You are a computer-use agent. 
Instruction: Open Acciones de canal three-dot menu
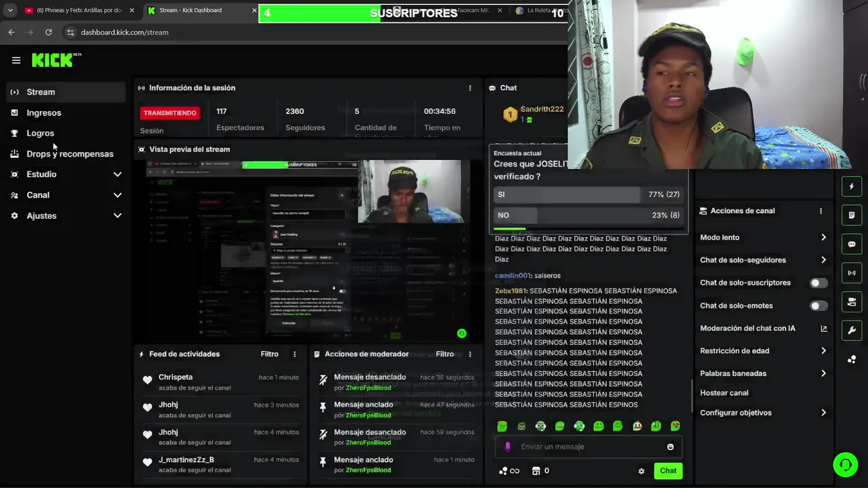(821, 211)
